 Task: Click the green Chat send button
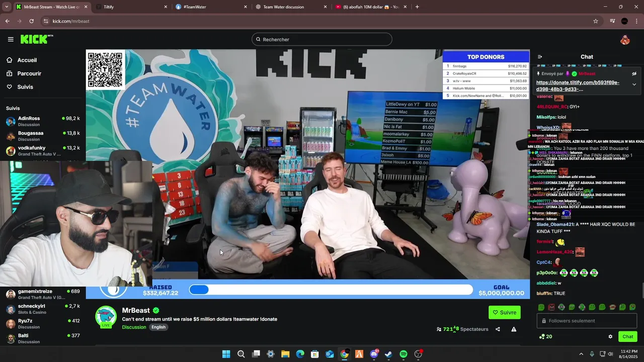pos(628,337)
